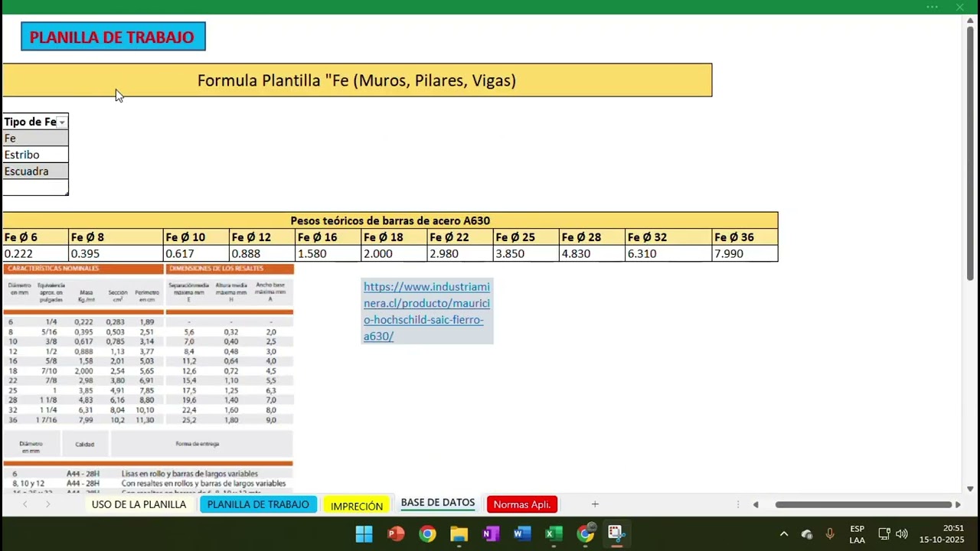Switch to the Normas Apli. sheet tab
980x551 pixels.
(x=522, y=504)
